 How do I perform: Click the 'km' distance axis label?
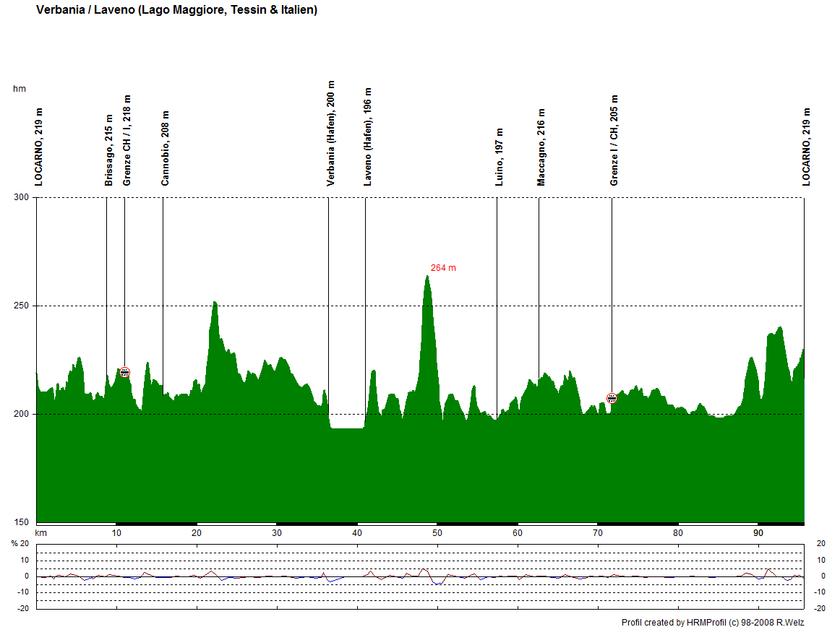[x=40, y=533]
